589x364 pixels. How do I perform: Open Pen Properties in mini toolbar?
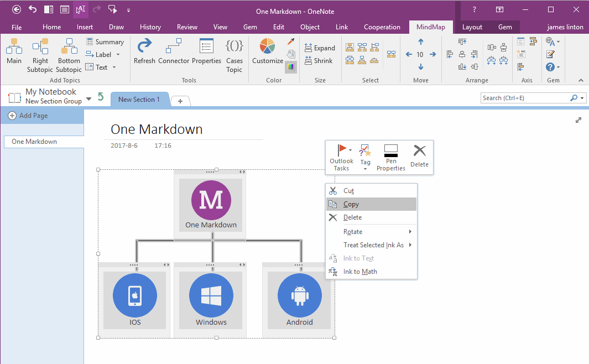click(390, 158)
